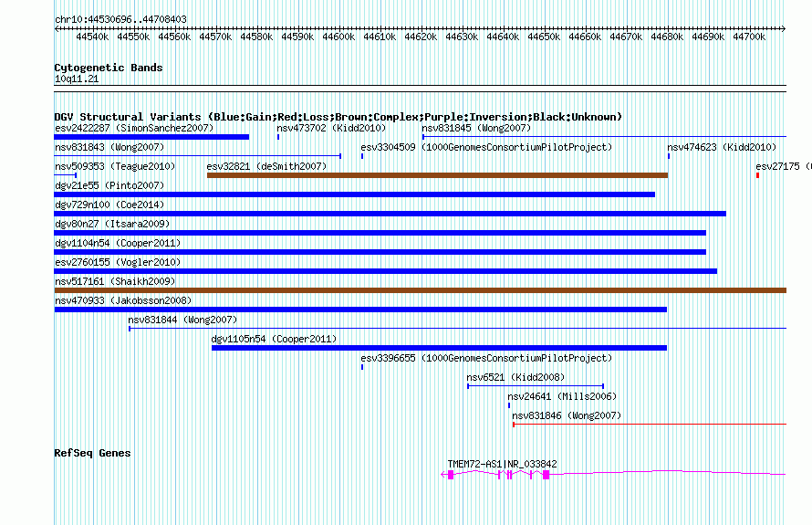The image size is (812, 525).
Task: Click the small blue esv3396655 marker
Action: coord(362,367)
